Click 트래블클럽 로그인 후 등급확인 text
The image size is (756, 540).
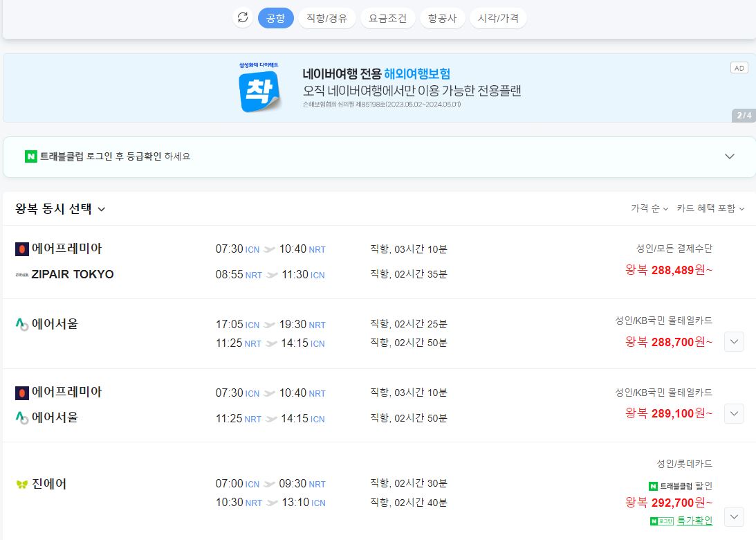click(116, 156)
